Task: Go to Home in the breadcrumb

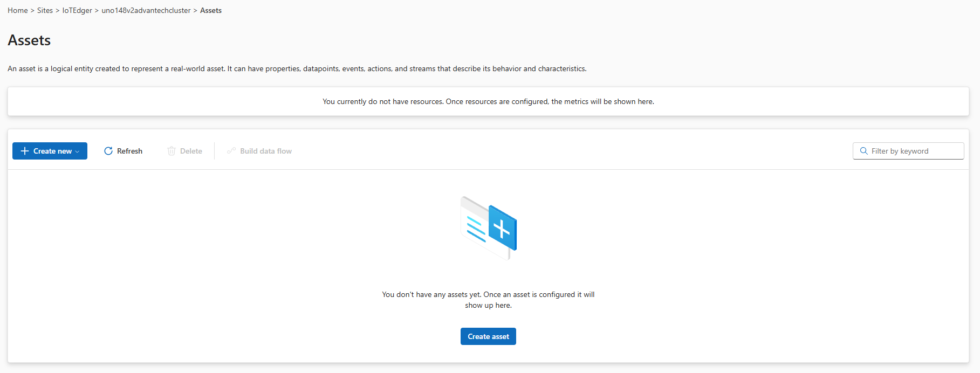Action: [18, 10]
